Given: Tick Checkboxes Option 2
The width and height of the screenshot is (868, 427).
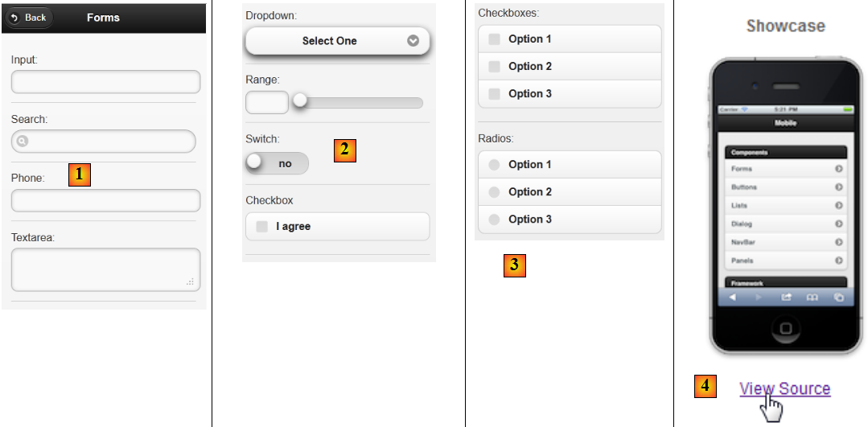Looking at the screenshot, I should [494, 67].
